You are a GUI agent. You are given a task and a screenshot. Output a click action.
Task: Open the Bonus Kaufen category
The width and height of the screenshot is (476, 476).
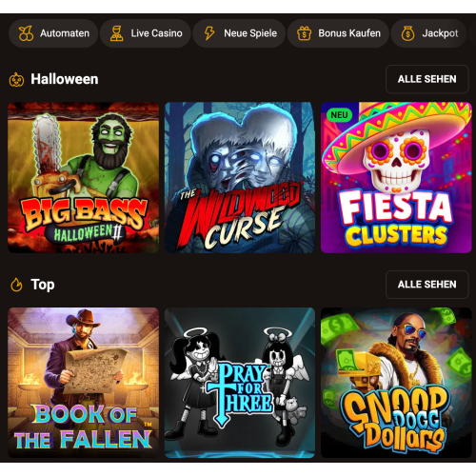point(338,33)
